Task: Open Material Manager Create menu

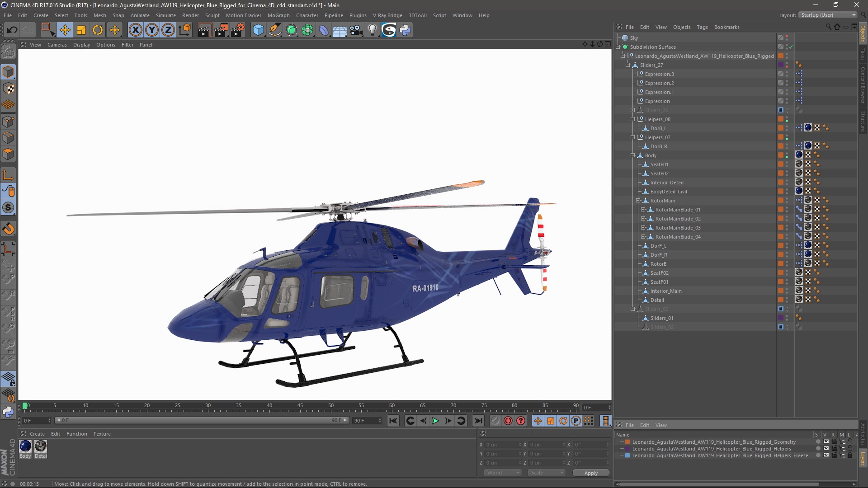Action: 37,434
